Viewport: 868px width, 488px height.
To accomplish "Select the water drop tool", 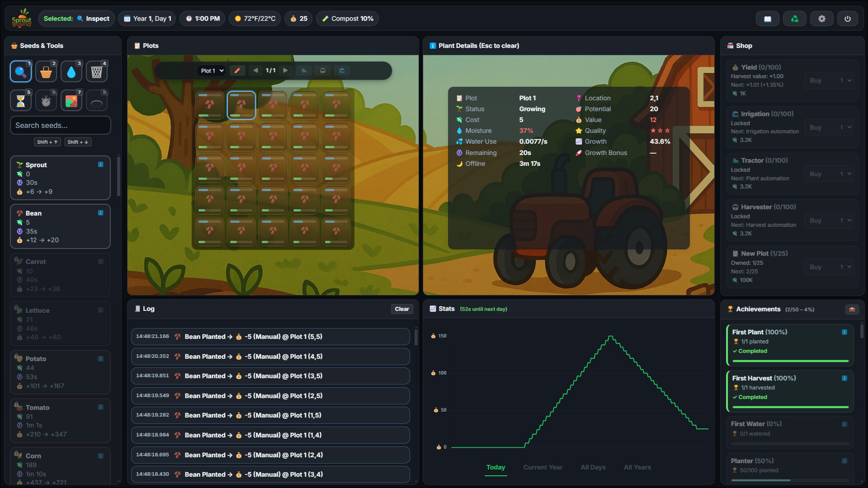I will 71,72.
